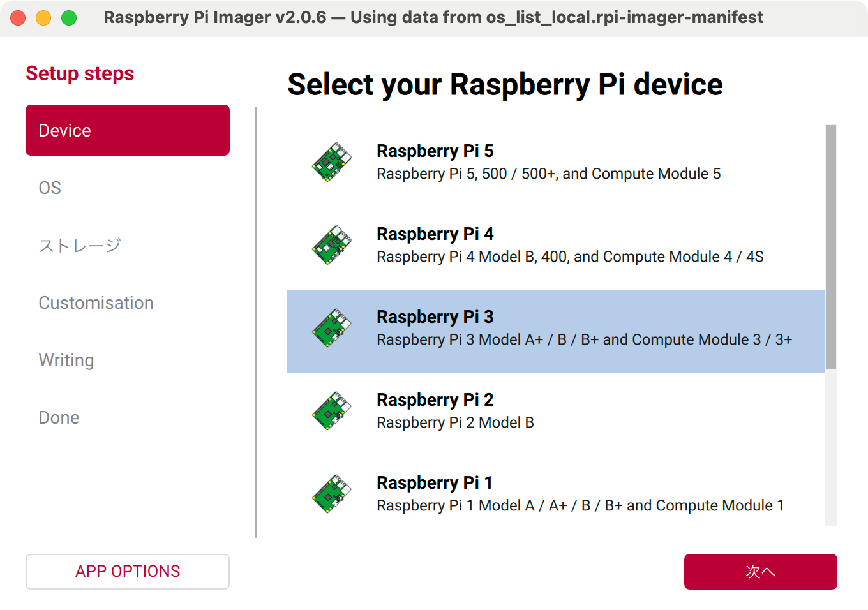Viewport: 868px width, 610px height.
Task: Click the Raspberry Pi 5 board icon
Action: point(332,162)
